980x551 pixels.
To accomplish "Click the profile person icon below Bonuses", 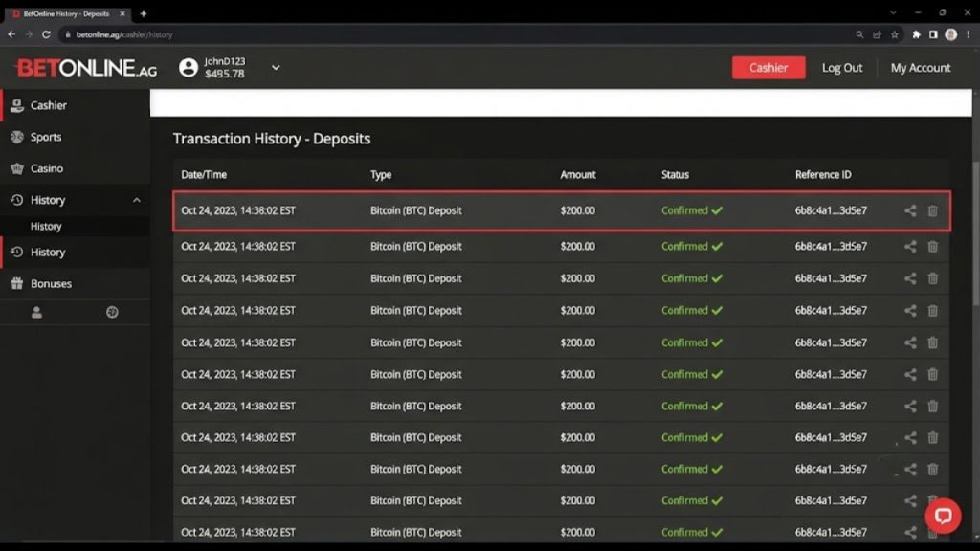I will pyautogui.click(x=37, y=312).
